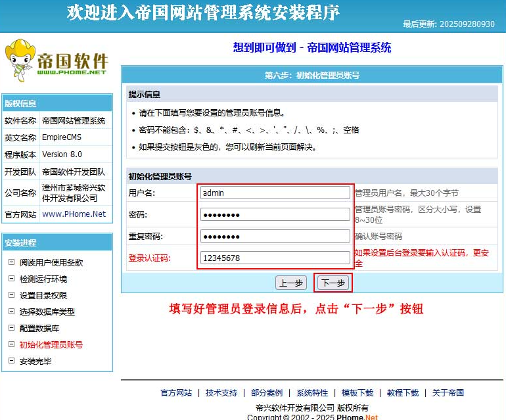Click the box icon beside 检测运行环境
This screenshot has width=506, height=420.
click(x=11, y=279)
